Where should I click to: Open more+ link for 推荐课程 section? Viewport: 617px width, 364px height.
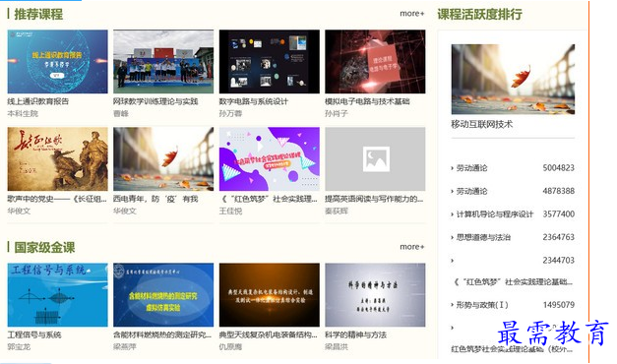[x=412, y=14]
